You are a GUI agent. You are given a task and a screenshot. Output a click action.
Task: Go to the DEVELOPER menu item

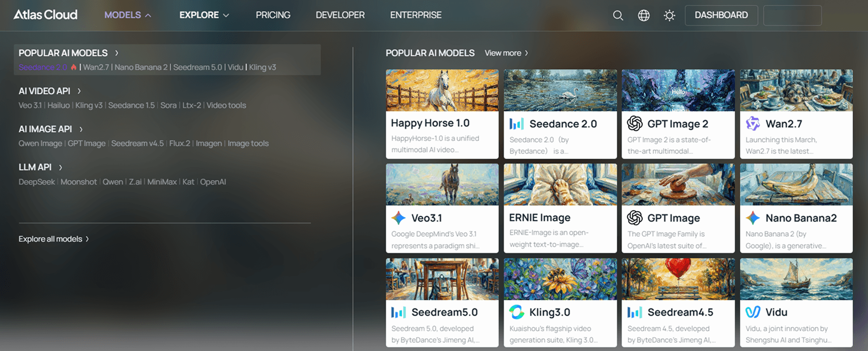340,15
